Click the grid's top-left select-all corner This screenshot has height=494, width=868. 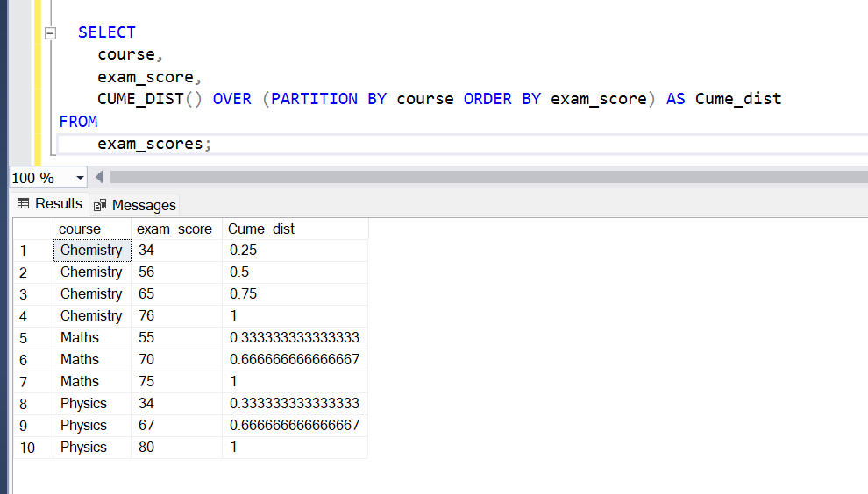tap(33, 229)
